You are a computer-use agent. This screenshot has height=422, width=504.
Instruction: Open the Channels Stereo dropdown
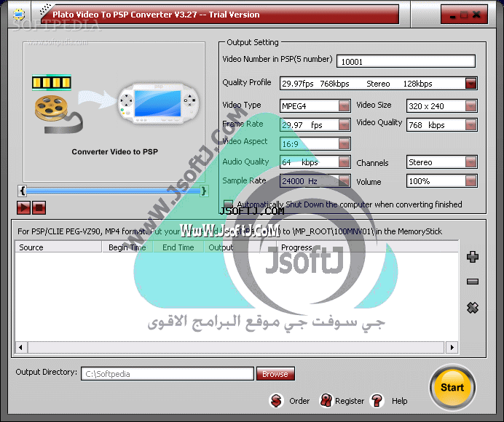pyautogui.click(x=470, y=162)
